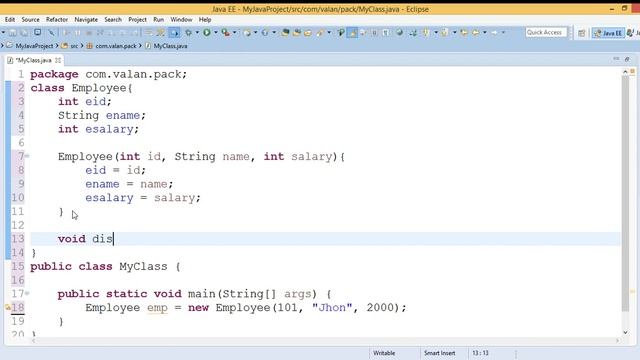Click the Save All toolbar icon
640x360 pixels.
24,32
